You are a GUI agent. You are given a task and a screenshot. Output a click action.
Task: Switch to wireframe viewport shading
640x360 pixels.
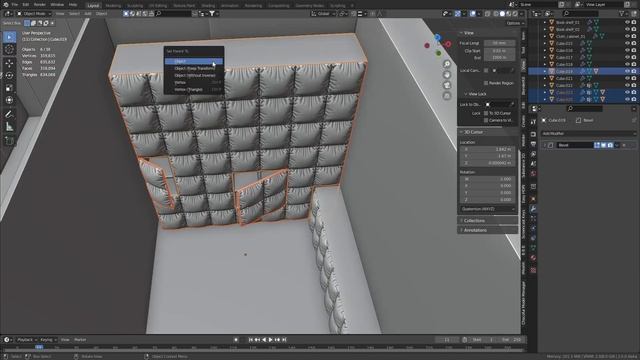(x=496, y=13)
